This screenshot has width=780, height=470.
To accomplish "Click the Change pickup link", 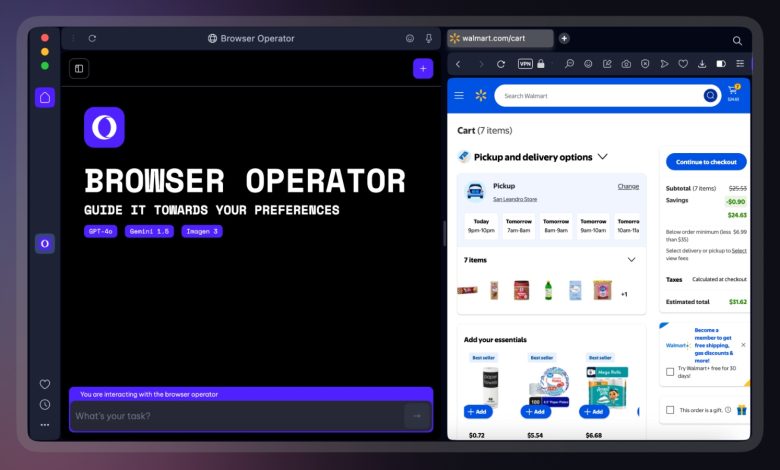I will coord(628,187).
